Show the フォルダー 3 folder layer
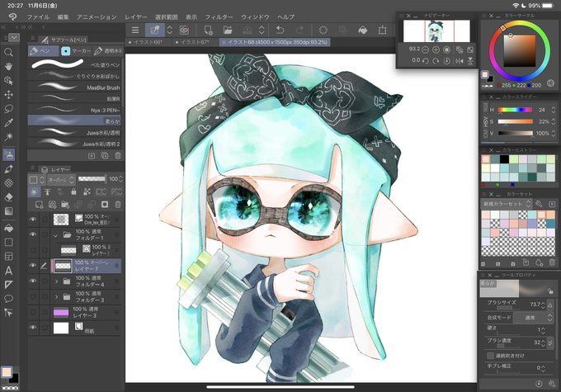 [33, 296]
